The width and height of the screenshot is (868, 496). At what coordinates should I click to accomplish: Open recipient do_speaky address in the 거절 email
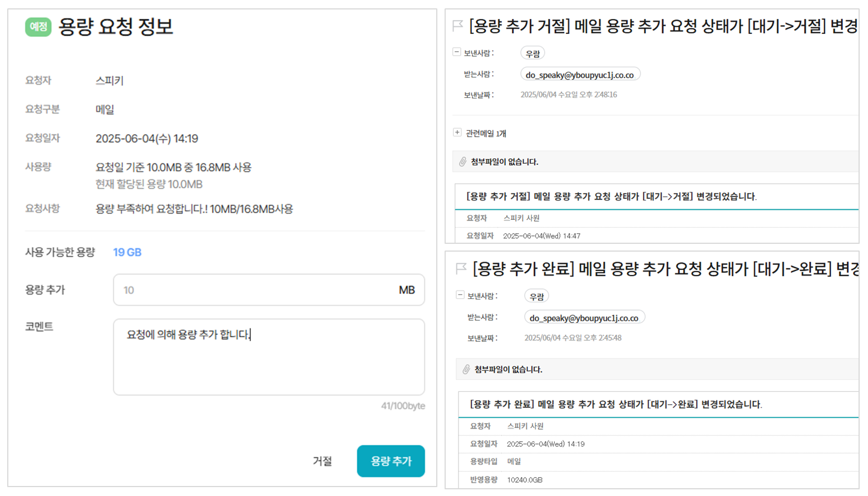(580, 75)
